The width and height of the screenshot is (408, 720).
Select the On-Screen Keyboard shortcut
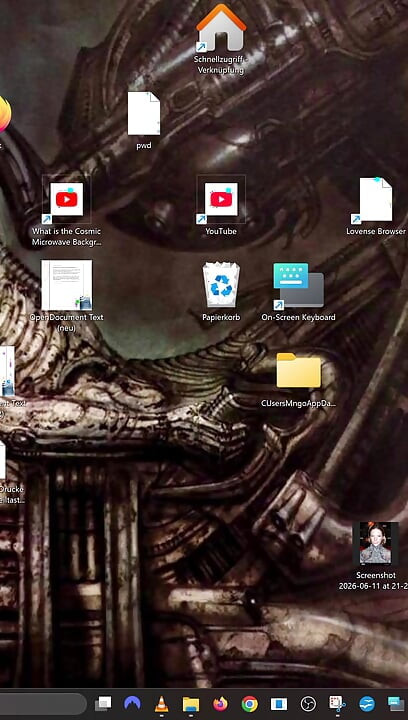298,286
